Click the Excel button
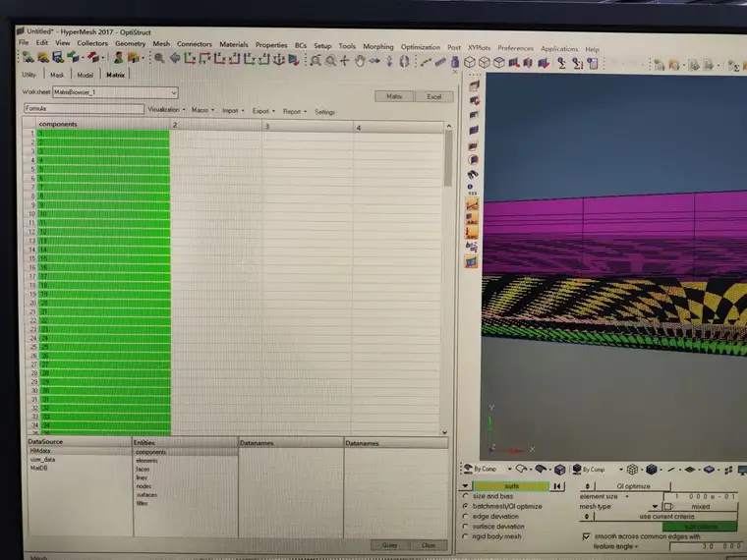Screen dimensions: 747x560 click(x=434, y=96)
